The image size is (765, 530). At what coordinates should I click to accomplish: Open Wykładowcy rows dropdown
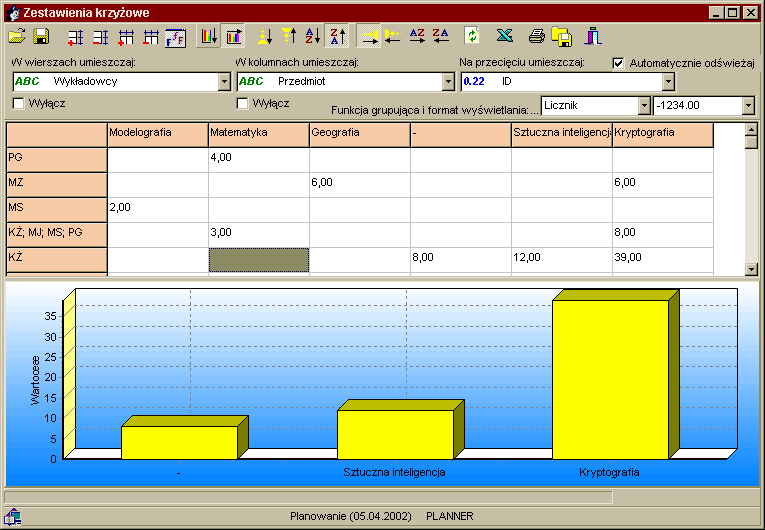(x=224, y=82)
